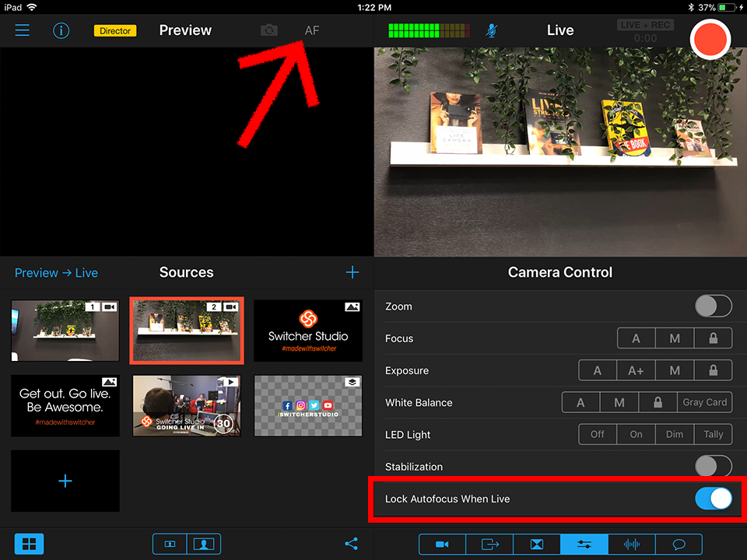The width and height of the screenshot is (747, 560).
Task: Tap the 1:22 PM clock
Action: click(x=374, y=7)
